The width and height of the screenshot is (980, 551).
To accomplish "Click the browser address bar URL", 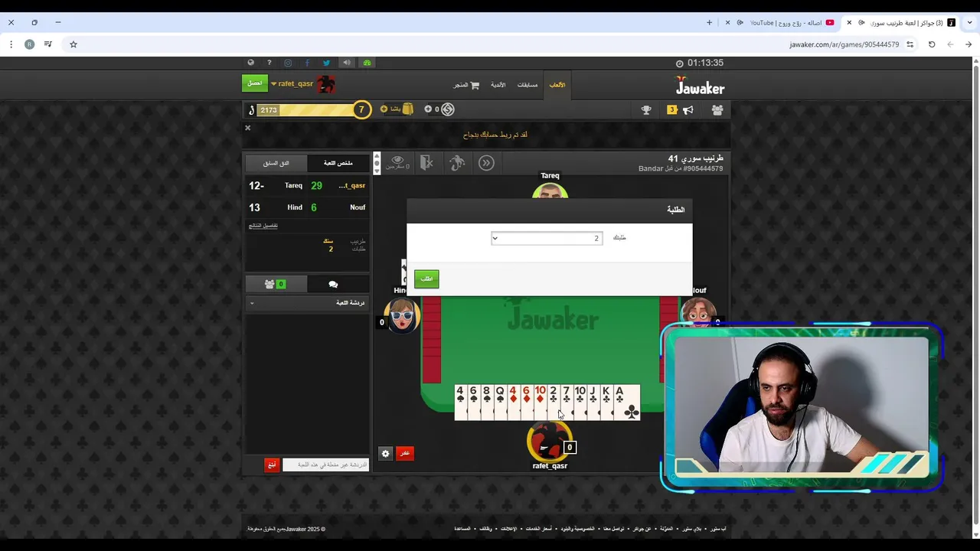I will pos(844,44).
